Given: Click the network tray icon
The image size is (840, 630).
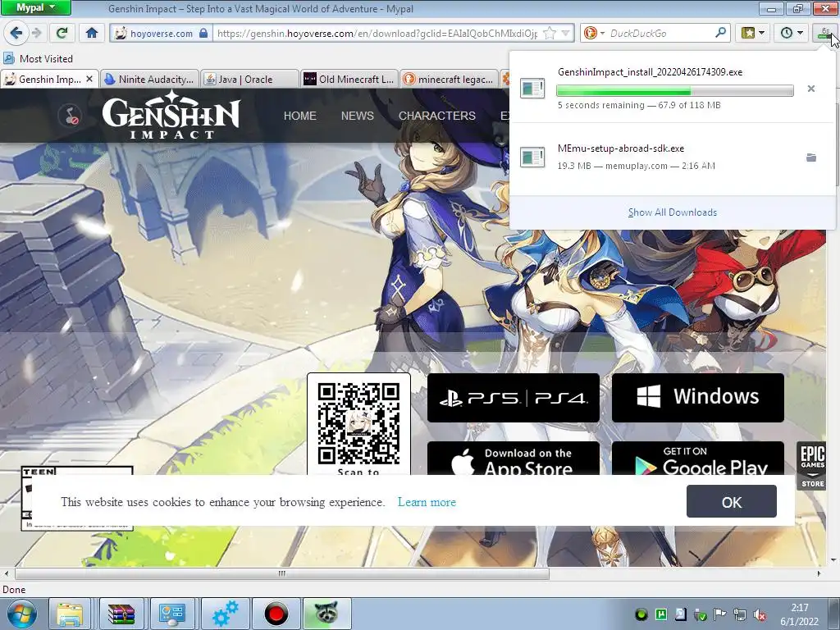Looking at the screenshot, I should 740,614.
